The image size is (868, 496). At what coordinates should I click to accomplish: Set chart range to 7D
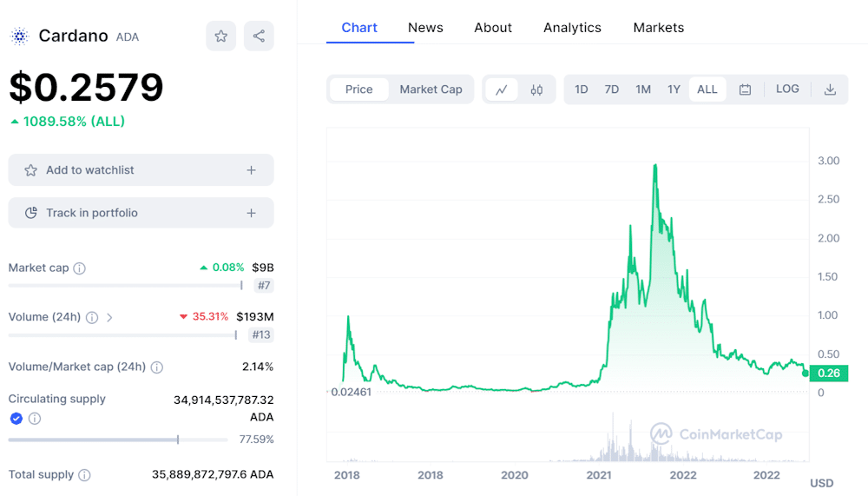click(x=612, y=89)
